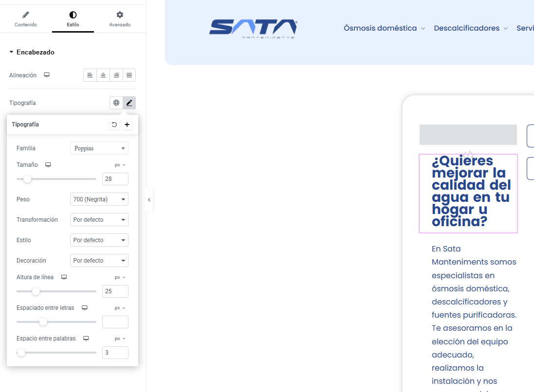Open responsive device icon next to Espaciado entre letras

[85, 307]
